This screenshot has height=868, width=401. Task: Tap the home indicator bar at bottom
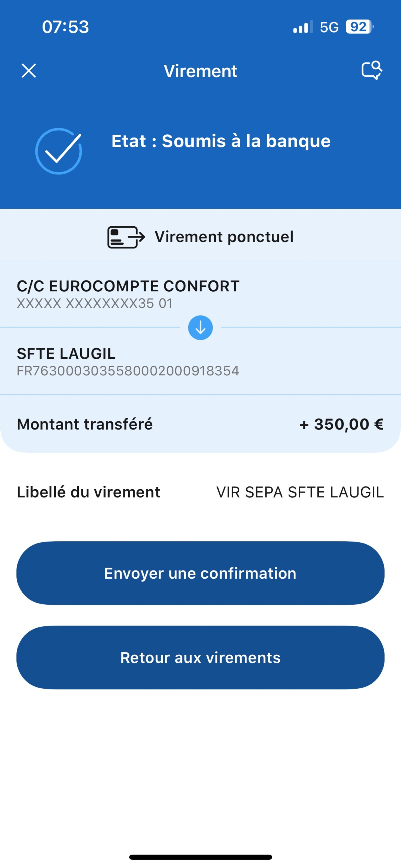coord(200,857)
